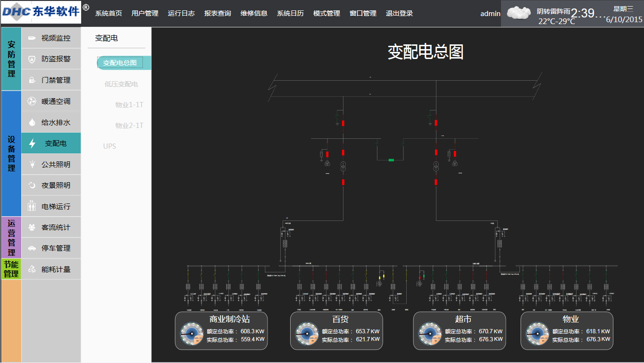Select 物业1-1T in the tree
Image resolution: width=644 pixels, height=363 pixels.
(x=129, y=105)
